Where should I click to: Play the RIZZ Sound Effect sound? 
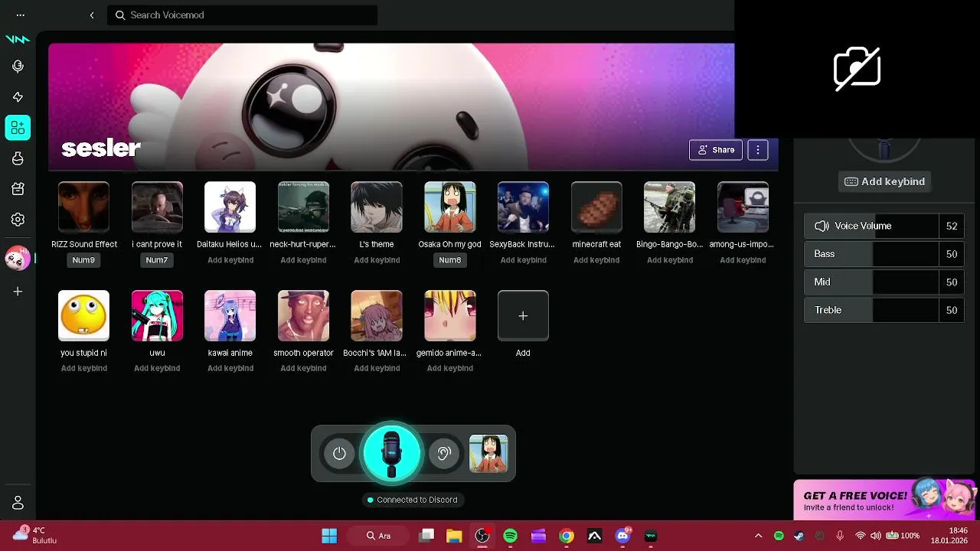[x=83, y=207]
